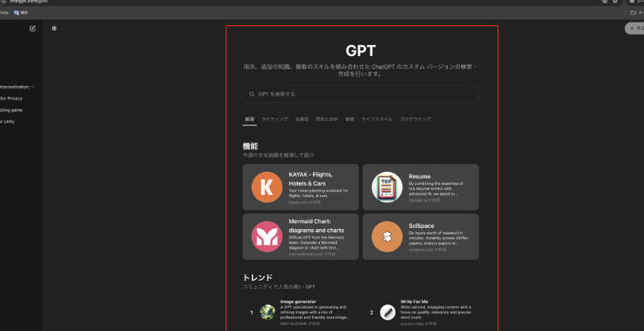Screen dimensions: 644x331
Task: Click the Tube bookmark in bookmarks bar
Action: point(4,13)
